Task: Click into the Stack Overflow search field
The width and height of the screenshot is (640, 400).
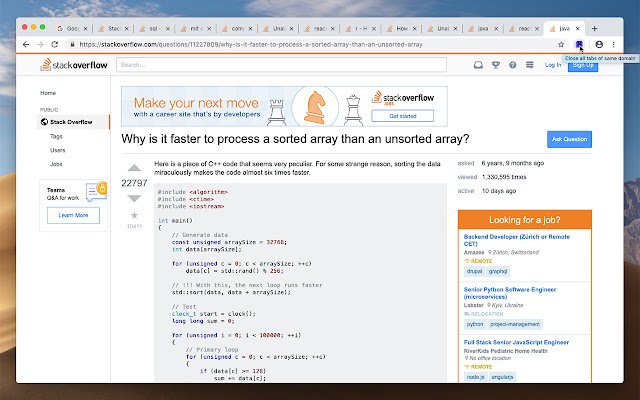Action: point(281,64)
